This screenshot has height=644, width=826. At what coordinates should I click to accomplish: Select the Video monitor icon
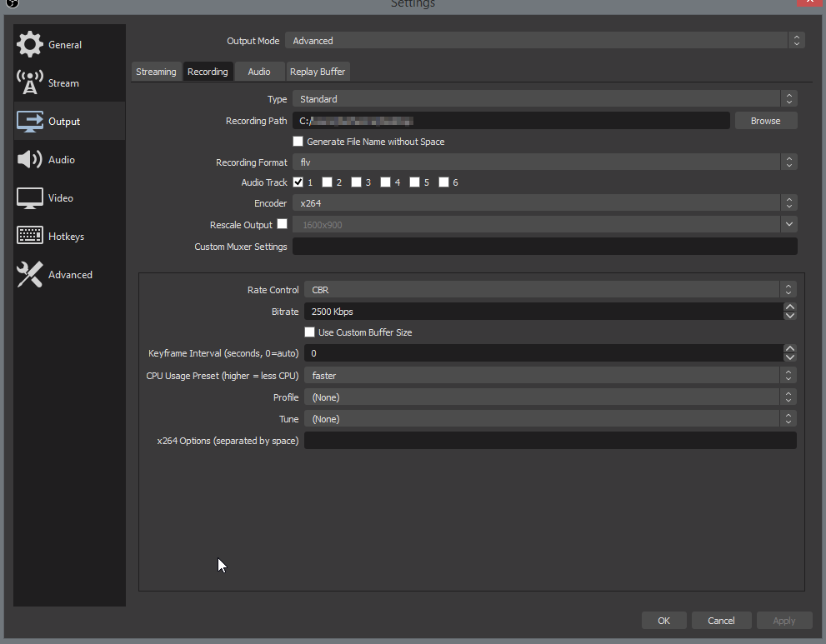[x=30, y=198]
